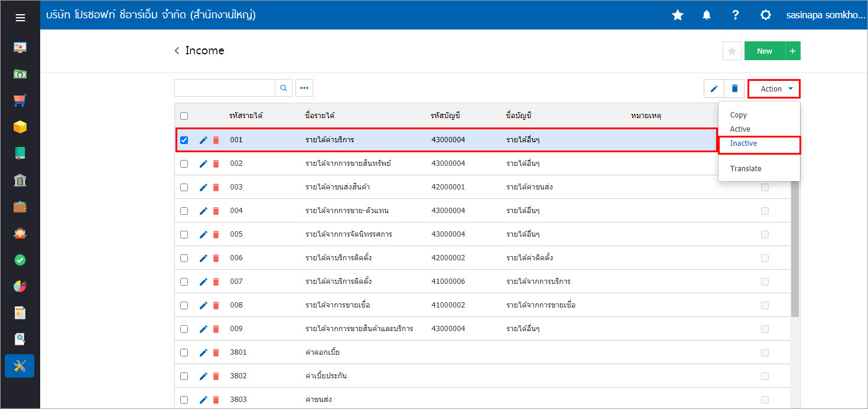Viewport: 868px width, 409px height.
Task: Open notifications bell
Action: pyautogui.click(x=707, y=15)
